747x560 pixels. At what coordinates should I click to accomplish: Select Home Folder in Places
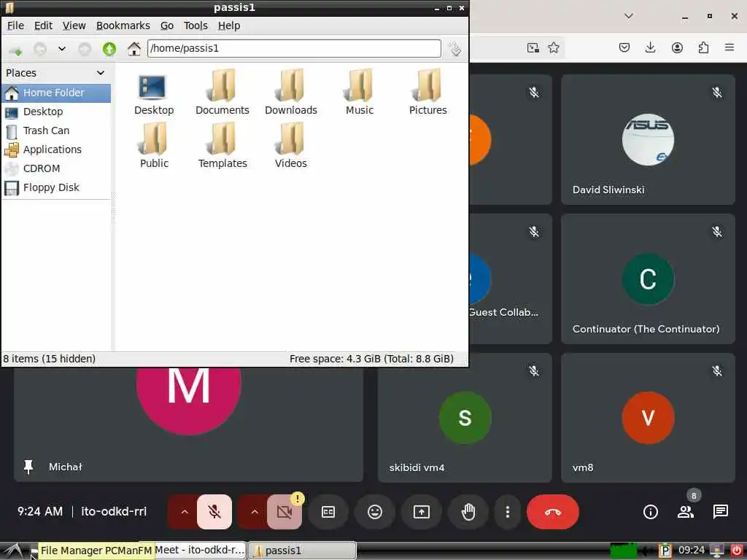[56, 93]
